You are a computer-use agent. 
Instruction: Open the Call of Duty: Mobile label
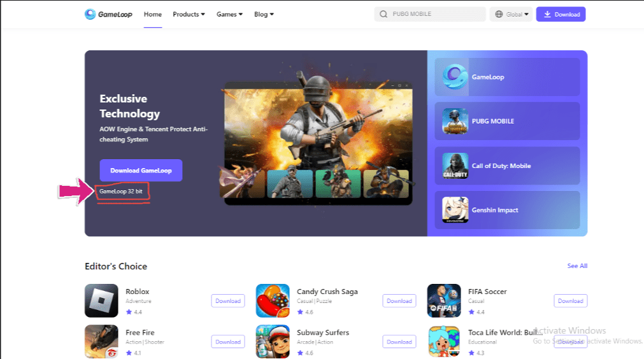(x=501, y=165)
